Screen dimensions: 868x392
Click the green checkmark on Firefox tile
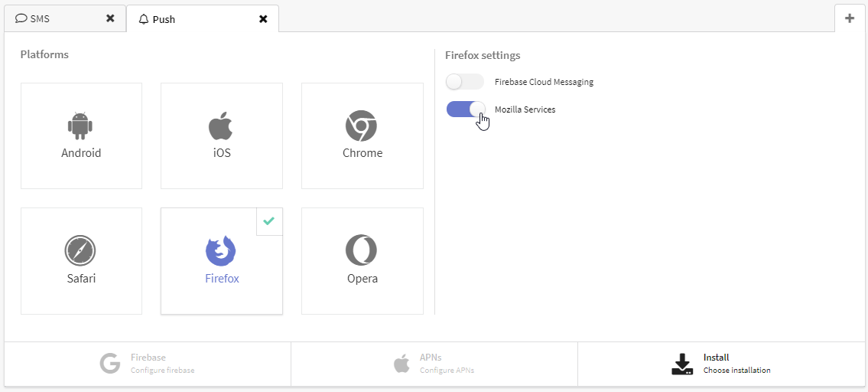click(x=269, y=221)
